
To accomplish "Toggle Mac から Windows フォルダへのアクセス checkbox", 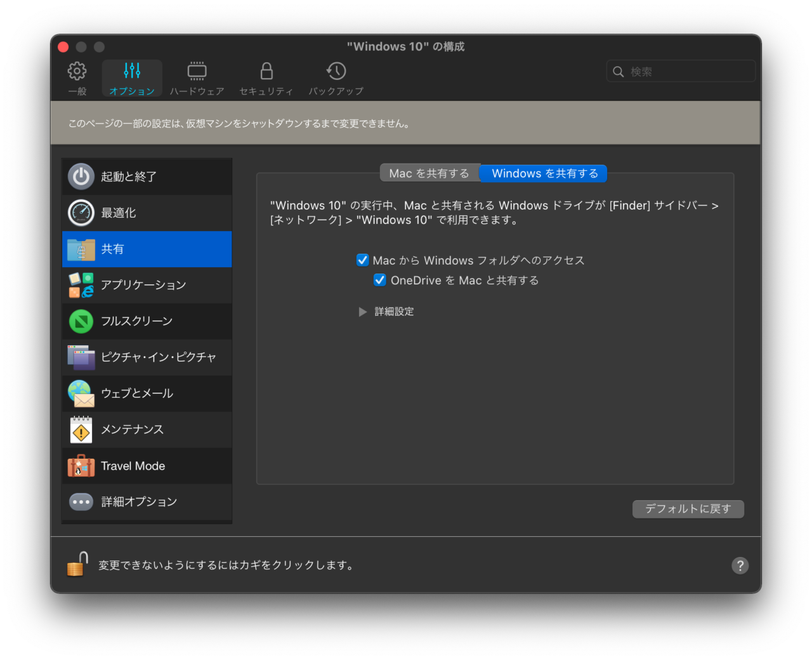I will (x=363, y=260).
